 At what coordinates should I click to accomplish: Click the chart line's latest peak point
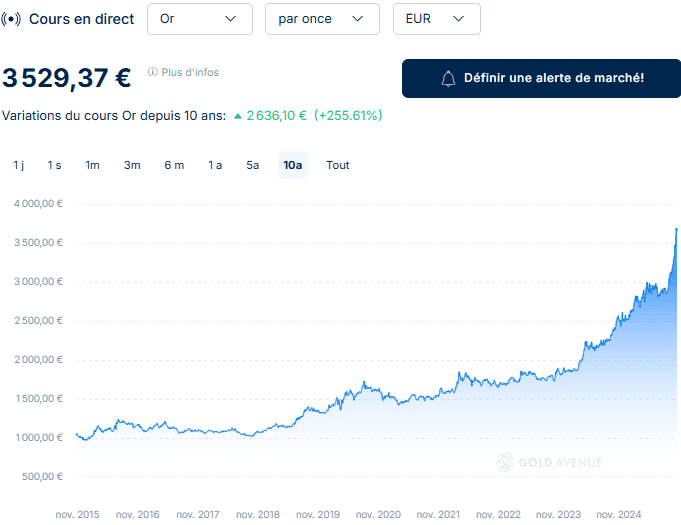click(676, 229)
